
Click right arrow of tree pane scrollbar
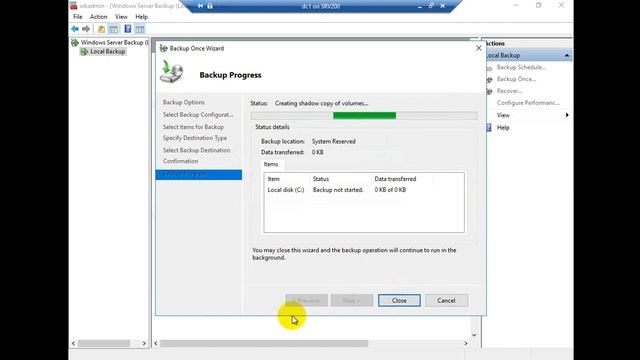coord(144,344)
